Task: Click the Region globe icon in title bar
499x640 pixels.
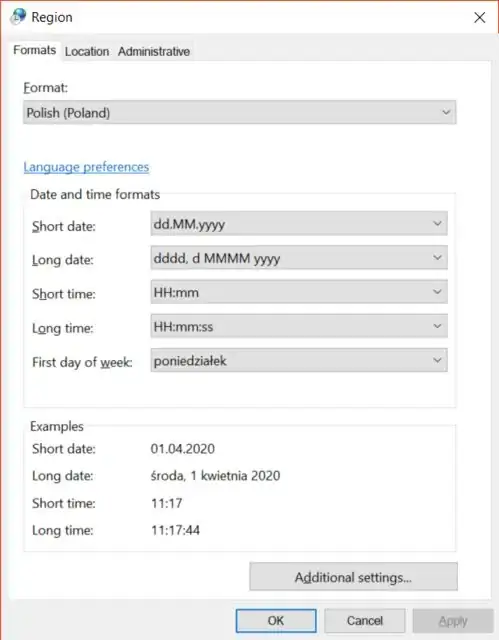Action: point(18,16)
